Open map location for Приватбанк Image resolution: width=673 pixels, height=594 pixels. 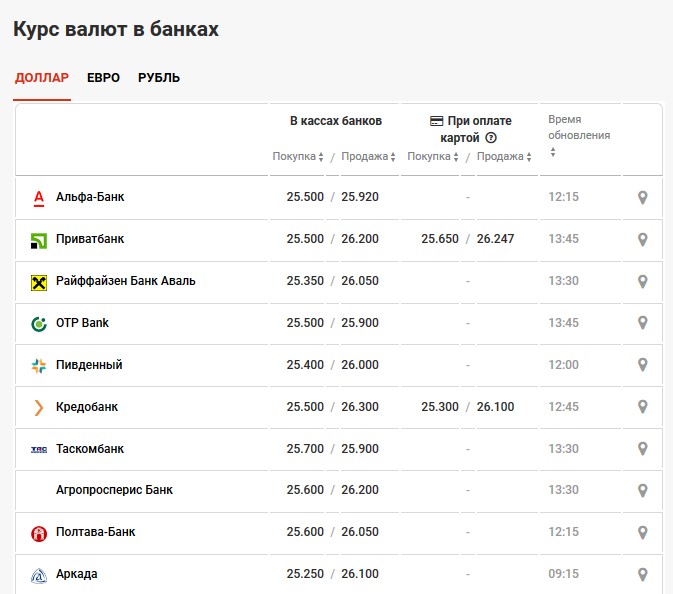point(642,239)
